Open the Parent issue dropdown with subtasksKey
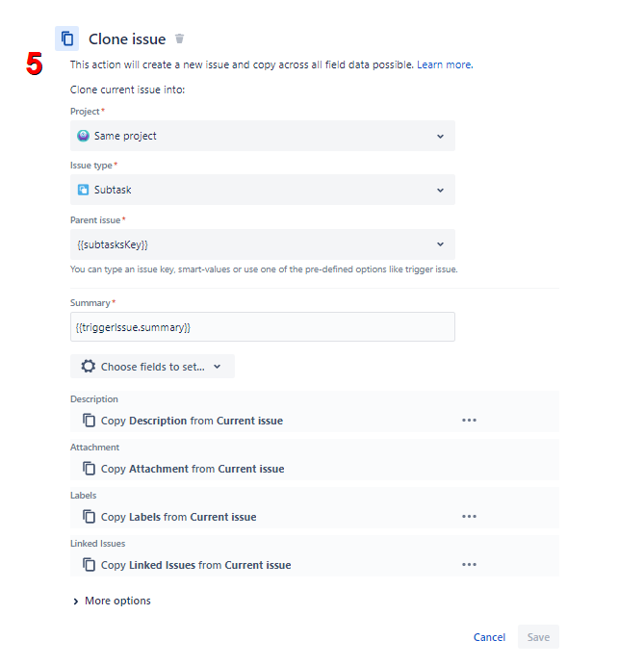Screen dimensions: 644x666 (263, 244)
